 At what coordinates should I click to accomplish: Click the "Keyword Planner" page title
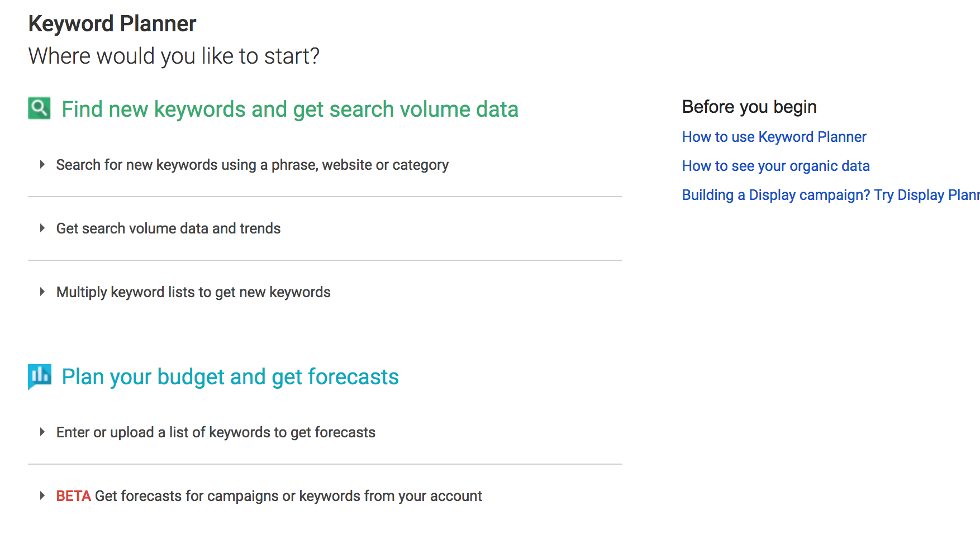(x=112, y=24)
